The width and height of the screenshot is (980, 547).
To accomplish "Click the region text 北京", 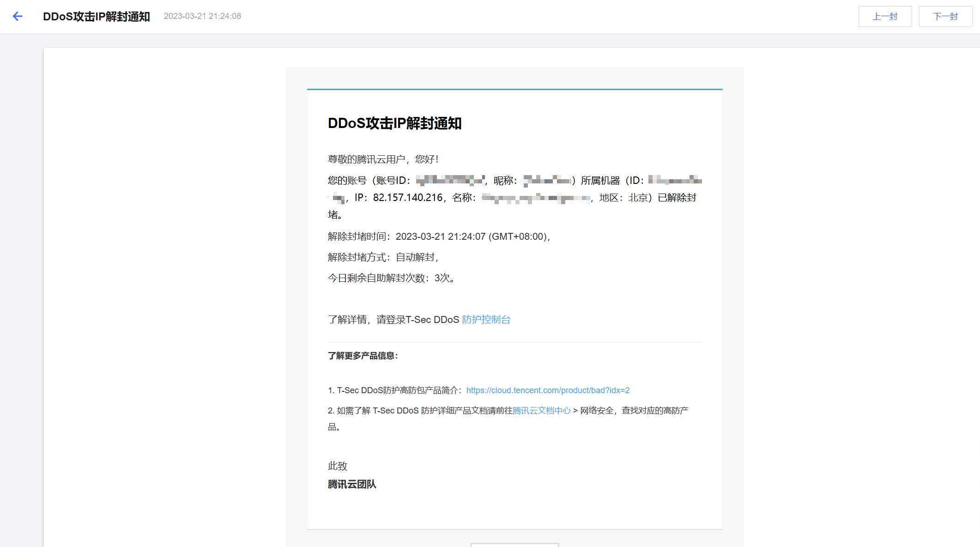I will click(638, 198).
